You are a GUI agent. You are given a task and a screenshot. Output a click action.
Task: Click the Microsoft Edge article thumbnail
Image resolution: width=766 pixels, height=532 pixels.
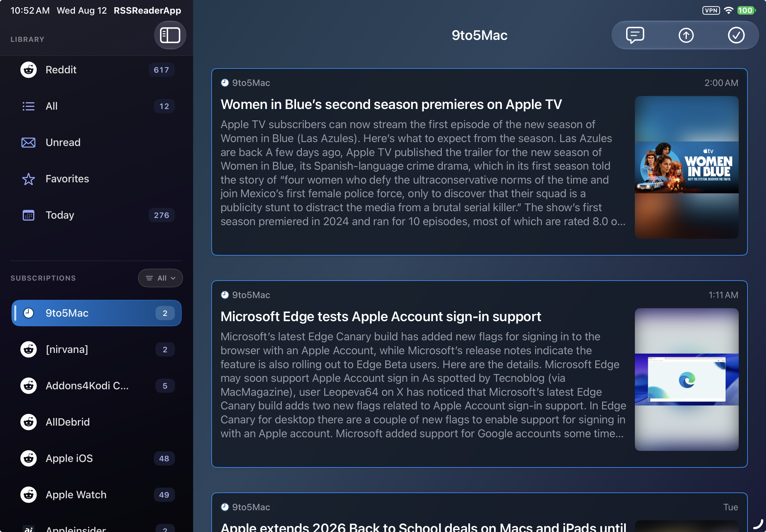(x=686, y=379)
